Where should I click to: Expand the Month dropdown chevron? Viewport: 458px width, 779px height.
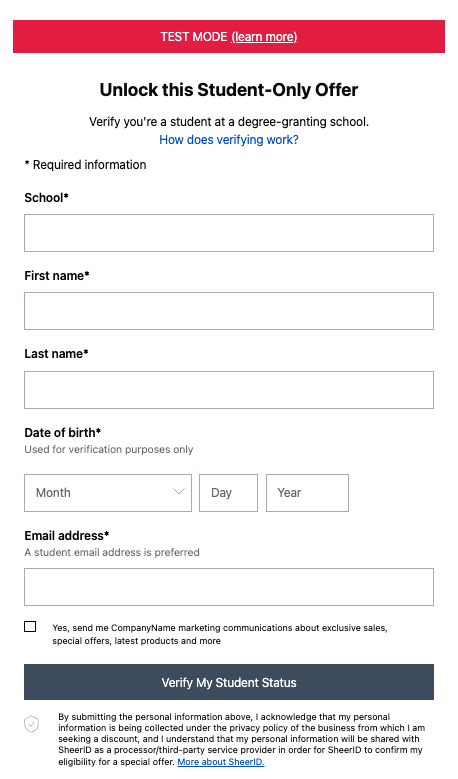tap(179, 492)
